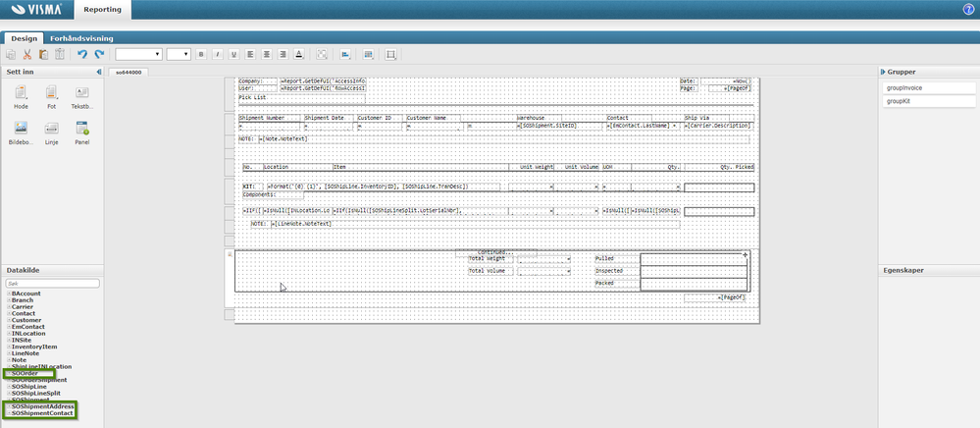Toggle underline formatting

click(233, 54)
